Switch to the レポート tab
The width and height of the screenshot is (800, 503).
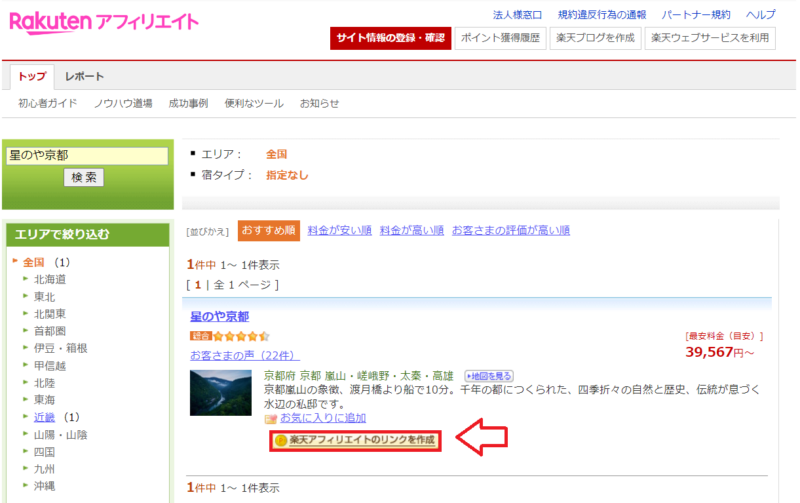tap(84, 77)
